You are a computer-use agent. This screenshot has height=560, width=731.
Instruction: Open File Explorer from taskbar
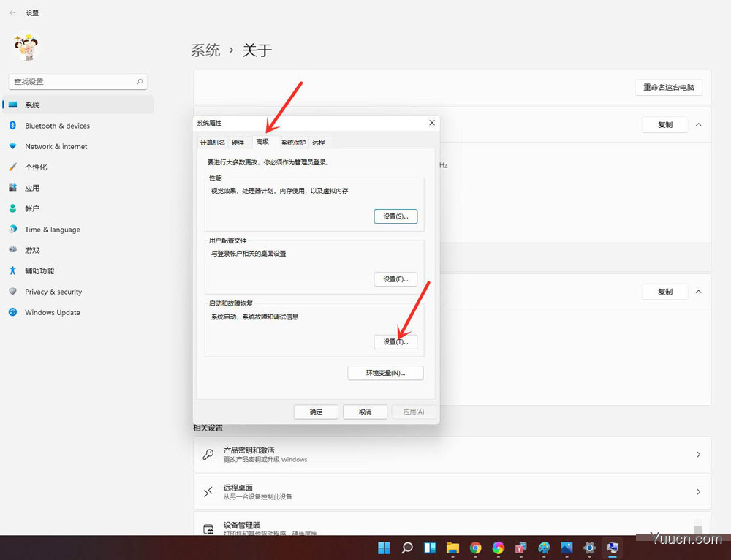(452, 548)
